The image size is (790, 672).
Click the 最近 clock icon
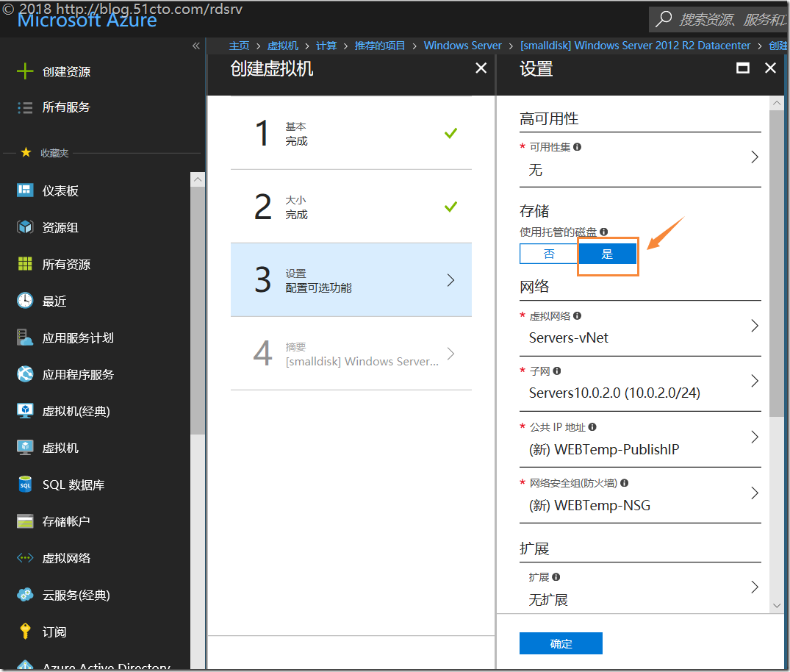25,301
